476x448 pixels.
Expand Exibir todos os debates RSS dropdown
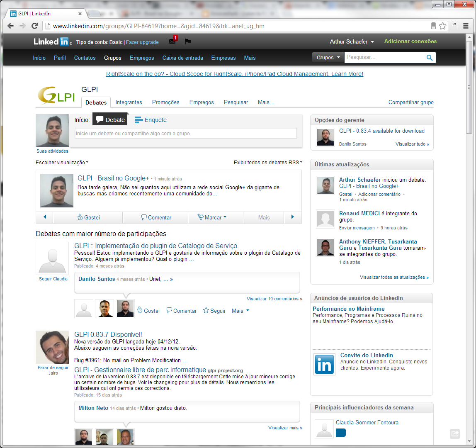click(268, 163)
